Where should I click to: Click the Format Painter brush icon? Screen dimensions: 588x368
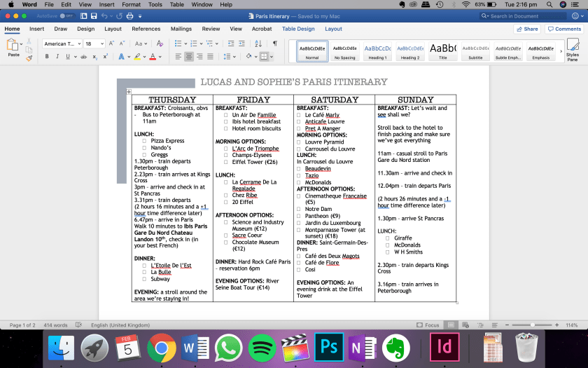tap(28, 57)
